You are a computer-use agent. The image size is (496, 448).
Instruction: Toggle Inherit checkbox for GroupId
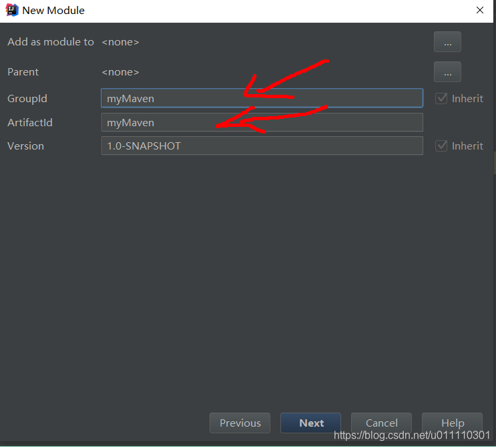pos(441,98)
